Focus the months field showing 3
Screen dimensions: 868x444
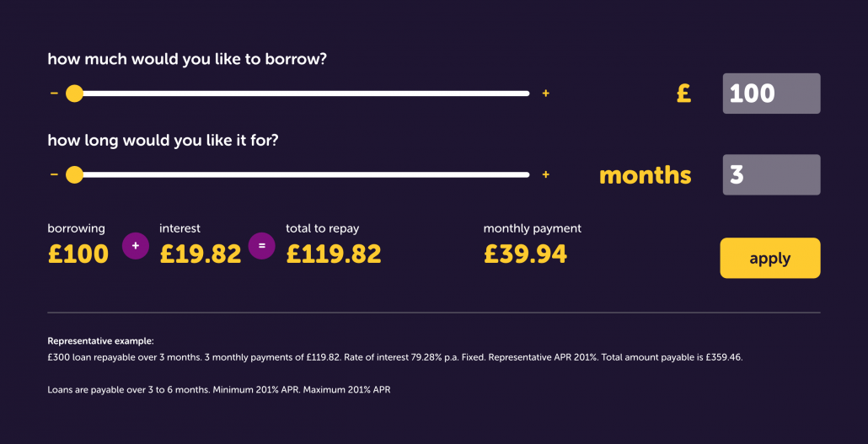click(x=771, y=175)
